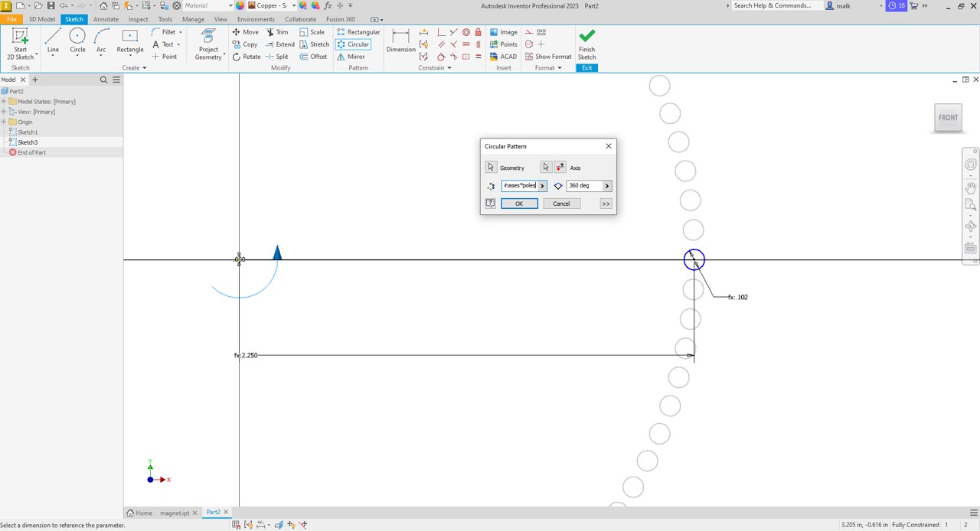Select the Trim tool
This screenshot has width=980, height=531.
tap(277, 32)
